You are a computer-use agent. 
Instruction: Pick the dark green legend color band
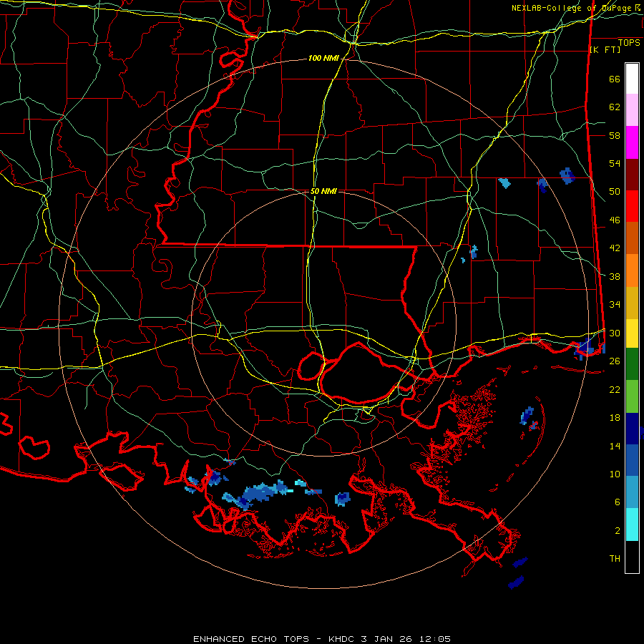click(632, 364)
